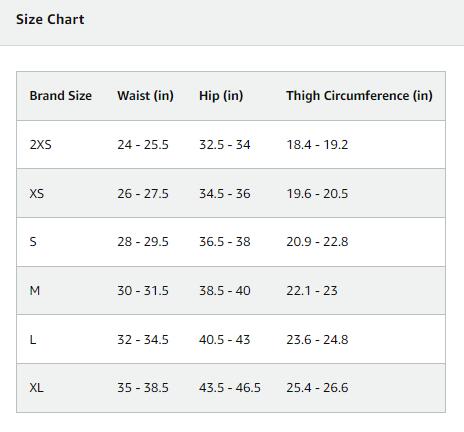Select the XS brand size cell

[37, 194]
